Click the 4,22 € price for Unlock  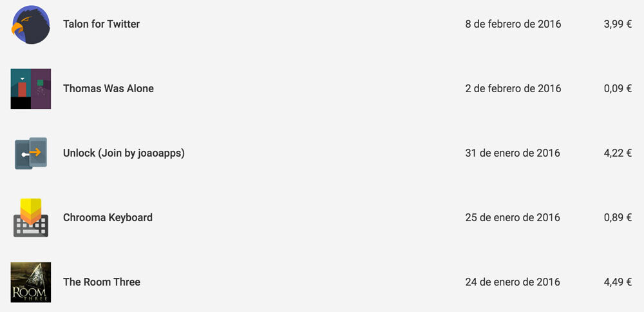(x=618, y=153)
